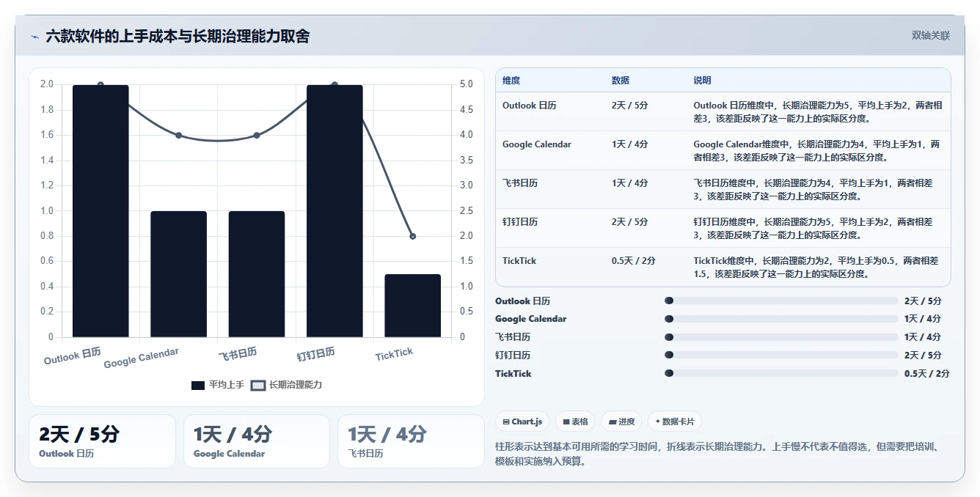Select the 飞书日历 bar in chart
Screen dimensions: 980x497
257,274
